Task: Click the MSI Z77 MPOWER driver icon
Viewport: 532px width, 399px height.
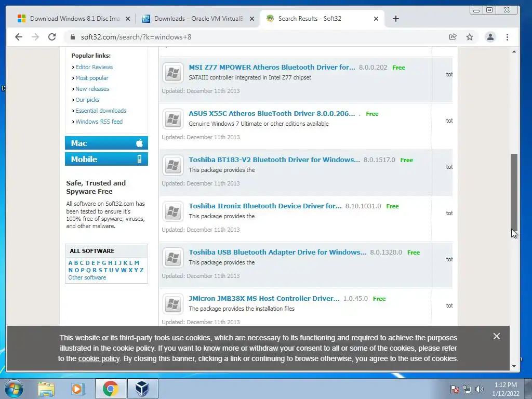Action: click(x=172, y=73)
